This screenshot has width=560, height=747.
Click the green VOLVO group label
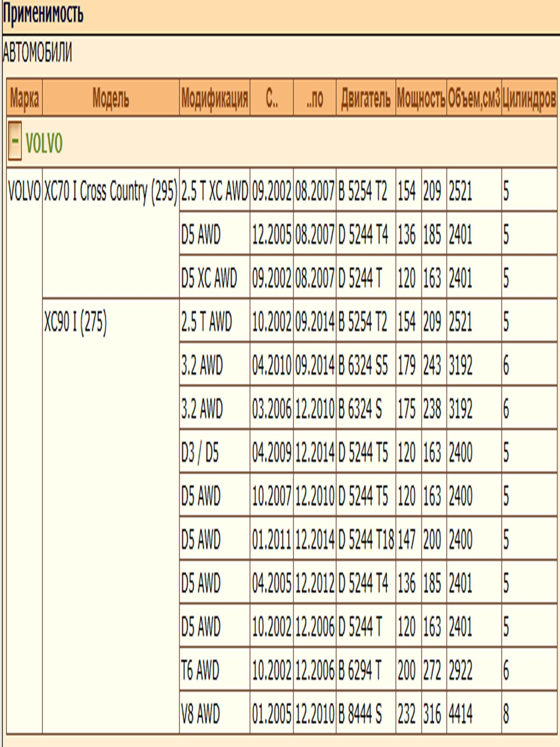[x=44, y=144]
